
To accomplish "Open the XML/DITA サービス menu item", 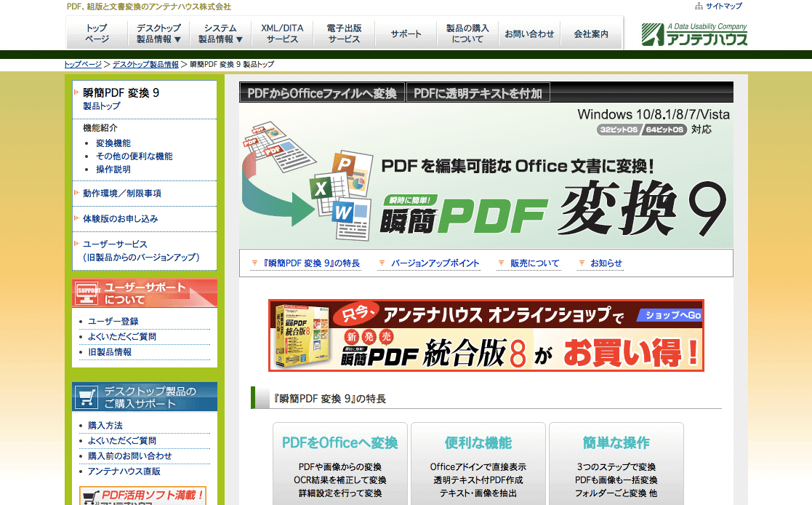I will [282, 33].
